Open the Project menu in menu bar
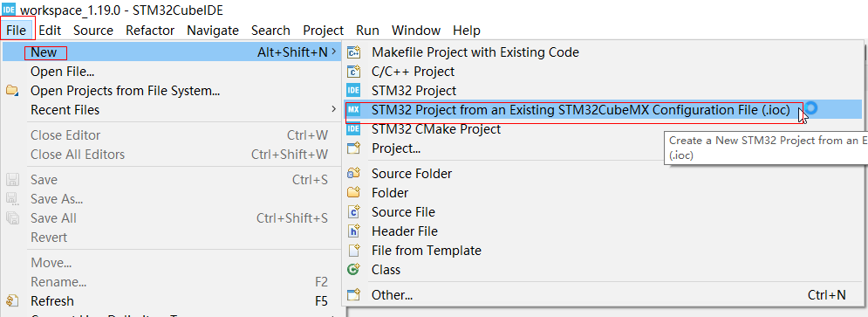This screenshot has width=868, height=317. (x=324, y=30)
